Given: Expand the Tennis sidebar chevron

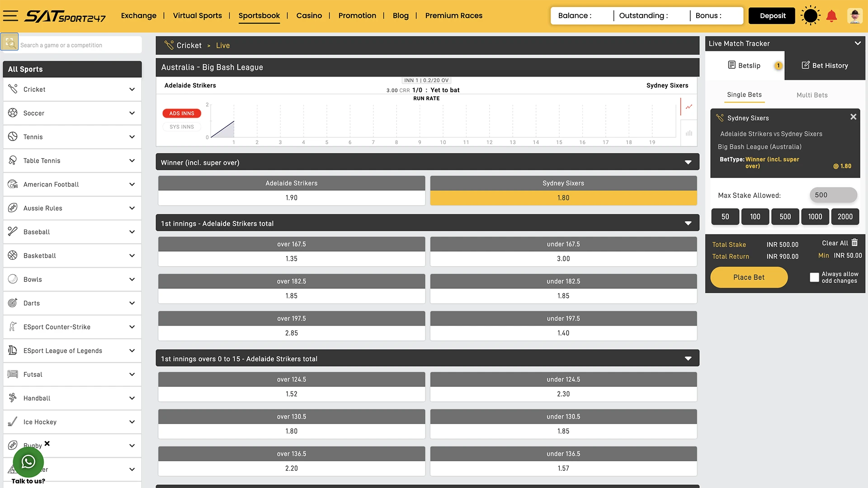Looking at the screenshot, I should (x=132, y=137).
